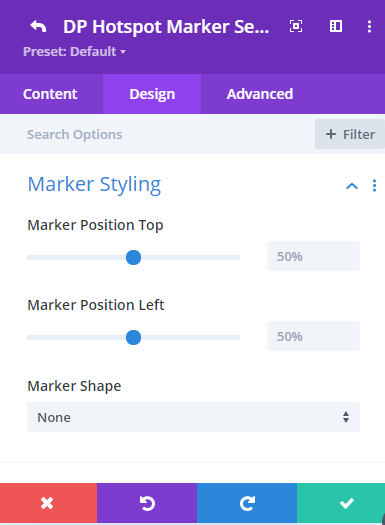Viewport: 385px width, 525px height.
Task: Focus the Search Options field
Action: pyautogui.click(x=157, y=134)
